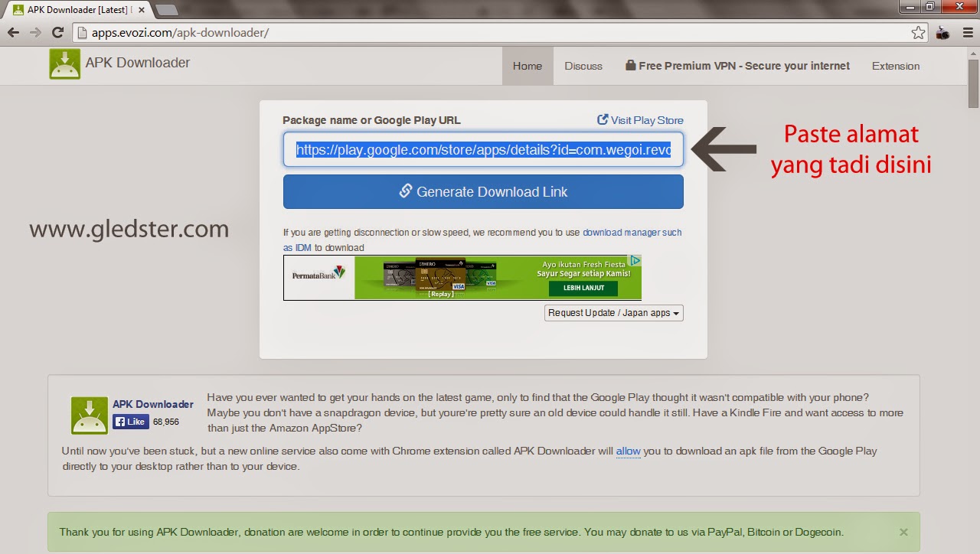Open the Home navigation tab
The height and width of the screenshot is (554, 980).
click(528, 66)
